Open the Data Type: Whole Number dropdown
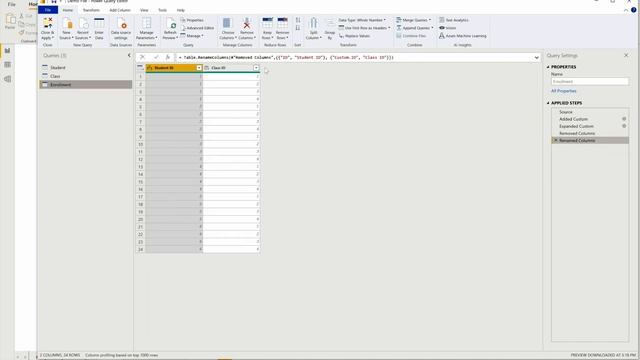Viewport: 640px width, 360px height. (362, 20)
